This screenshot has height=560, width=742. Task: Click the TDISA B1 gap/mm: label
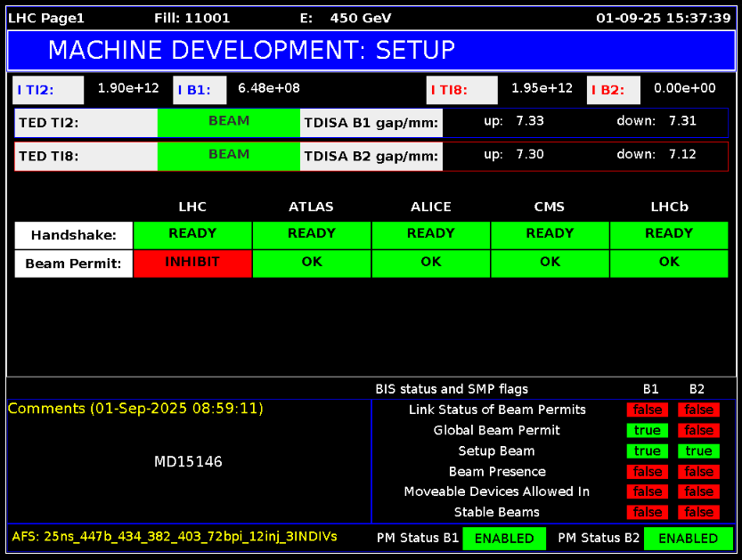371,123
